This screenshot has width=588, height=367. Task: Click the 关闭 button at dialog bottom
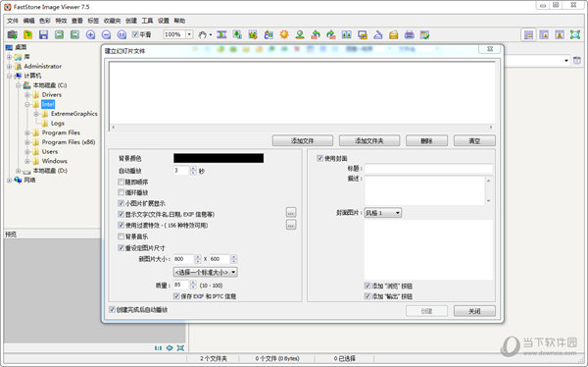point(474,311)
